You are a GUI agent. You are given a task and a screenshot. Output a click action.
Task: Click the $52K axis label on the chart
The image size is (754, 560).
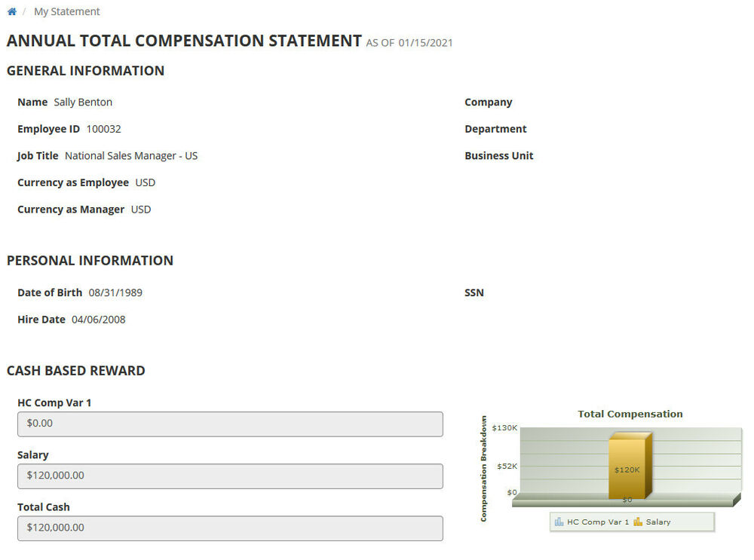click(x=507, y=467)
